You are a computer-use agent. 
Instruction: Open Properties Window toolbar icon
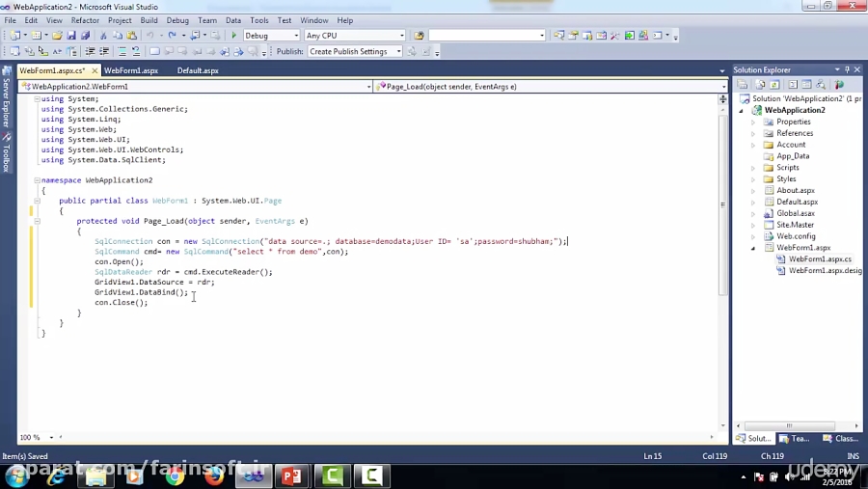(x=573, y=36)
